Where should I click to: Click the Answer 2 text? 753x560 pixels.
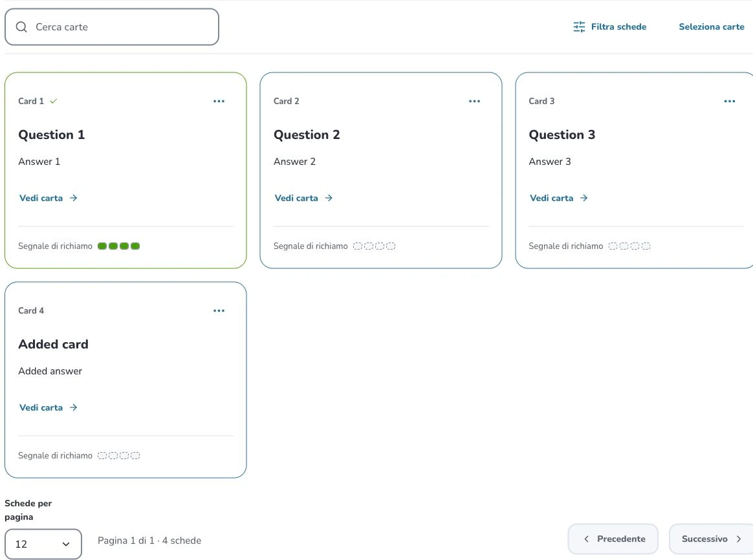(x=295, y=162)
